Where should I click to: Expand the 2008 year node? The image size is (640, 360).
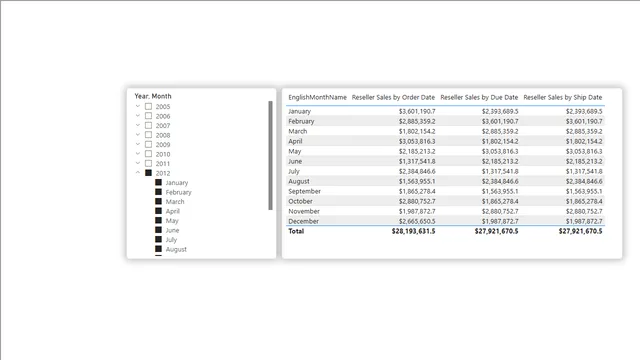pyautogui.click(x=138, y=135)
